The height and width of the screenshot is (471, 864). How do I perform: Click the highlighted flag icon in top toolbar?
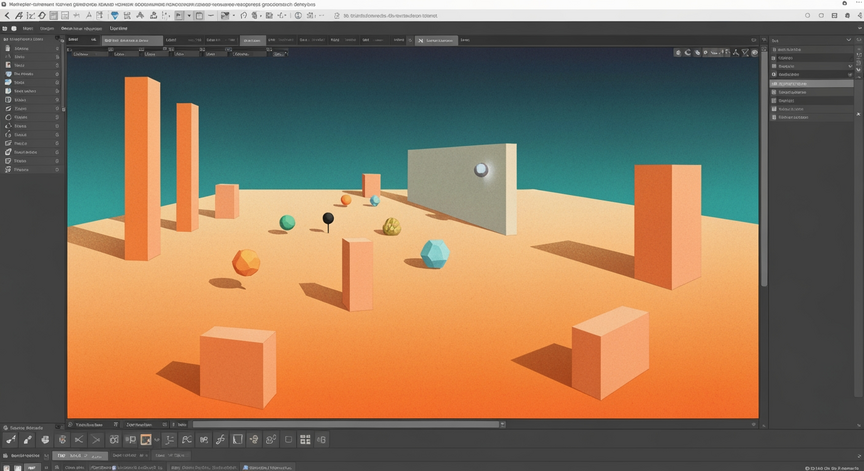coord(180,15)
